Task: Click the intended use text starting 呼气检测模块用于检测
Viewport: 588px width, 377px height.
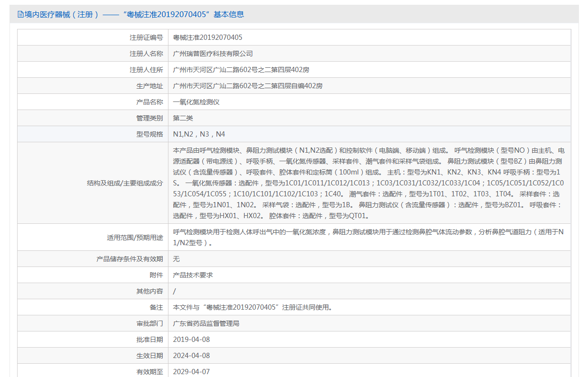Action: [x=369, y=238]
